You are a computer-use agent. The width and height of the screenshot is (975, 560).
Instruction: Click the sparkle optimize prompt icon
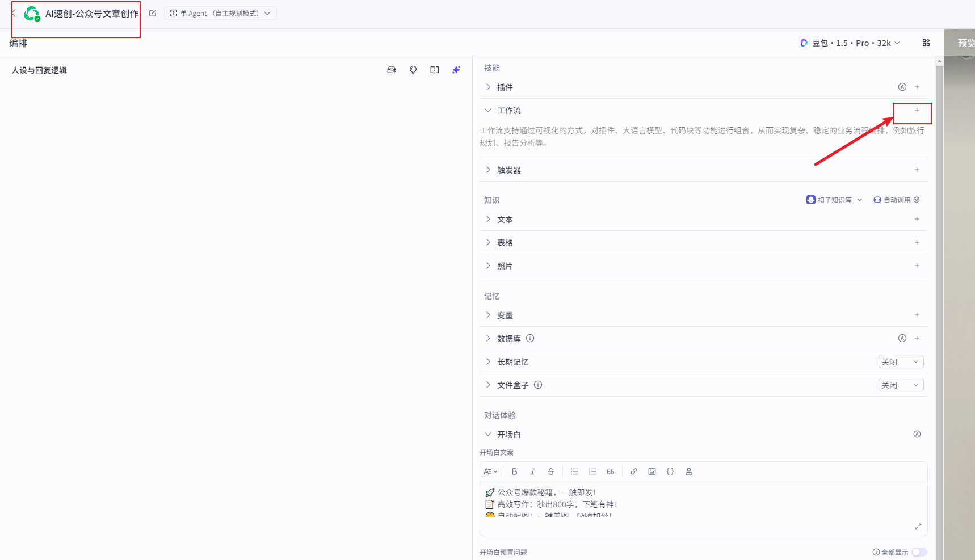pyautogui.click(x=456, y=70)
